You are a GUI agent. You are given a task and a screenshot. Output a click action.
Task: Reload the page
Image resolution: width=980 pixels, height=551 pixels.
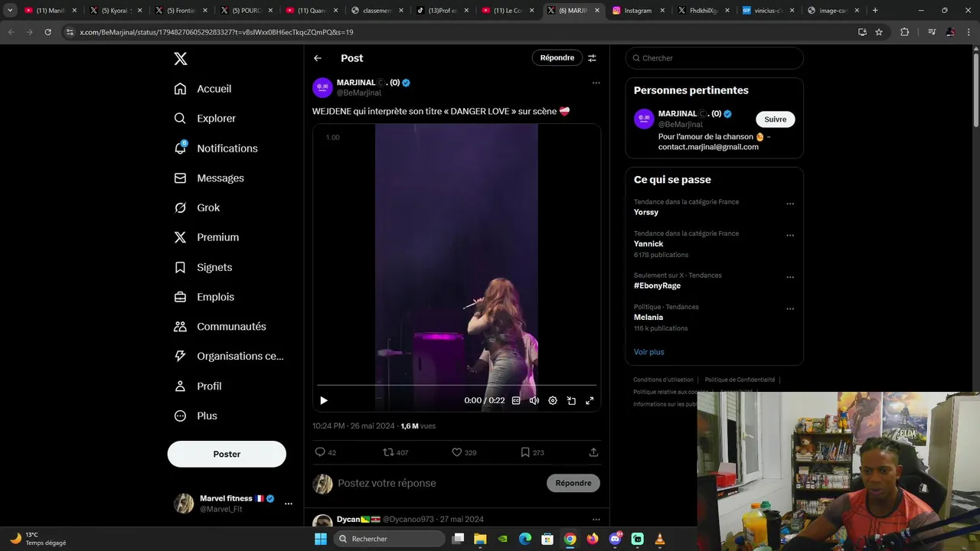coord(47,32)
